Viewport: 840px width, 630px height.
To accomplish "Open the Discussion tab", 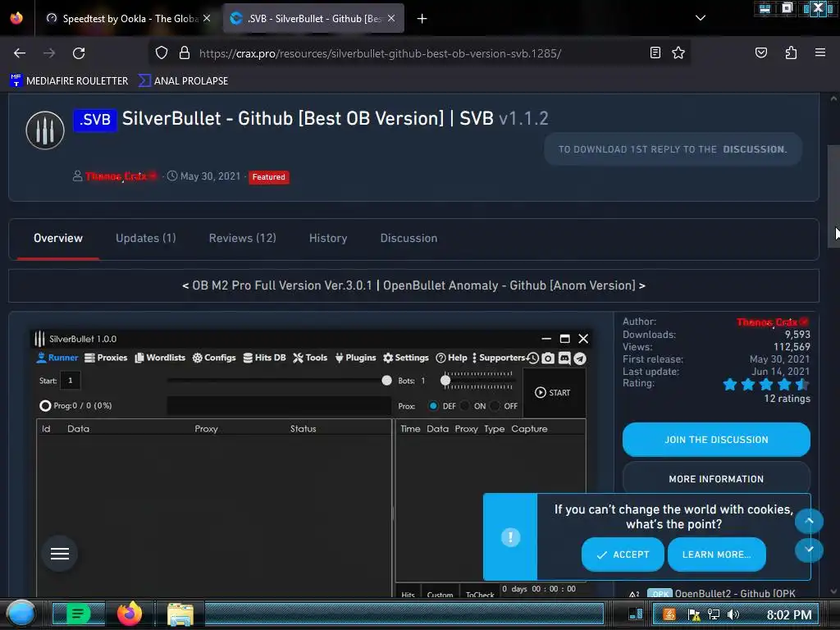I will point(409,238).
